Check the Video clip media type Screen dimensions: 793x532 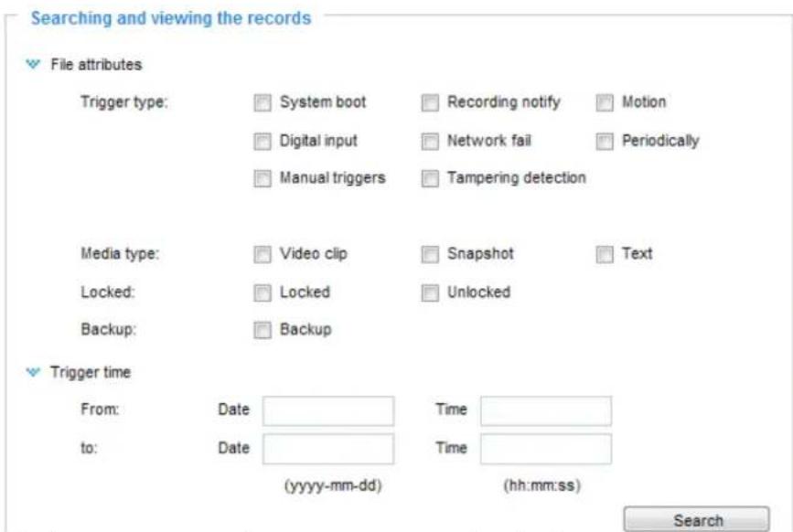[263, 254]
